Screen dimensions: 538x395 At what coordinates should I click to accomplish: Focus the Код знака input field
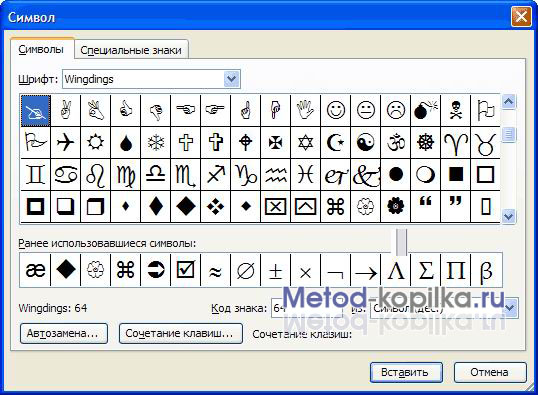click(x=307, y=308)
